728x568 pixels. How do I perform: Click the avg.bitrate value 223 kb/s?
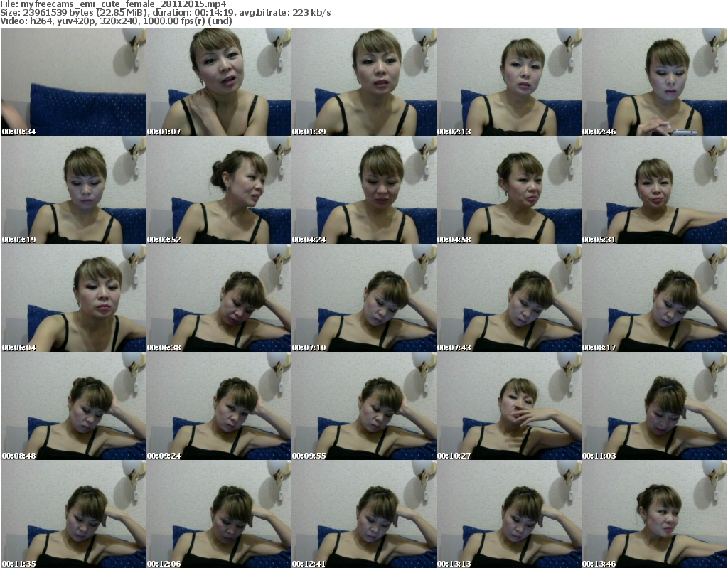click(x=311, y=13)
